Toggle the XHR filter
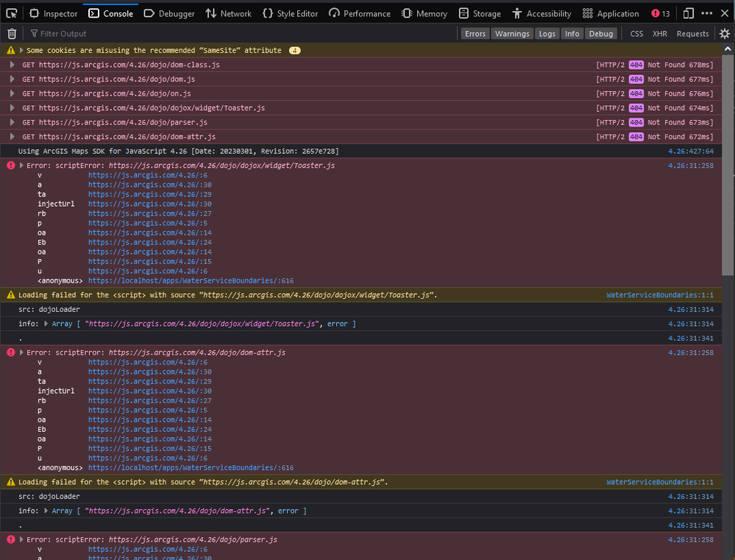 tap(660, 34)
